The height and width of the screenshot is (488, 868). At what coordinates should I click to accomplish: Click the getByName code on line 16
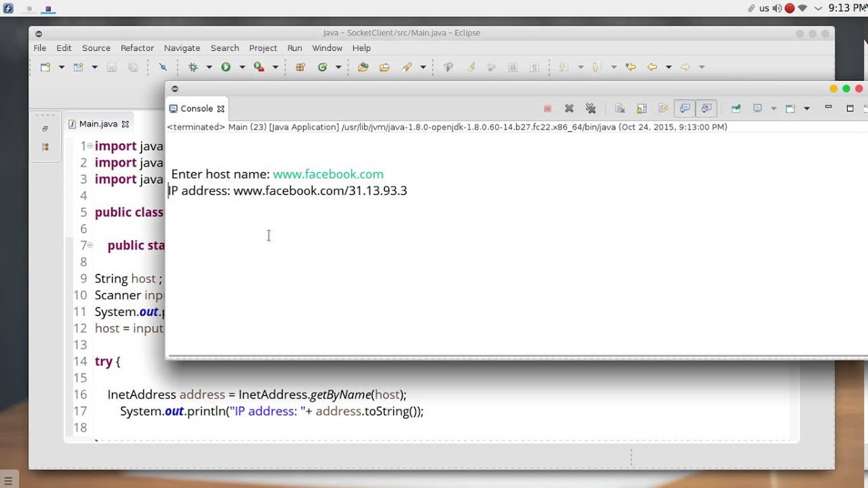point(341,394)
